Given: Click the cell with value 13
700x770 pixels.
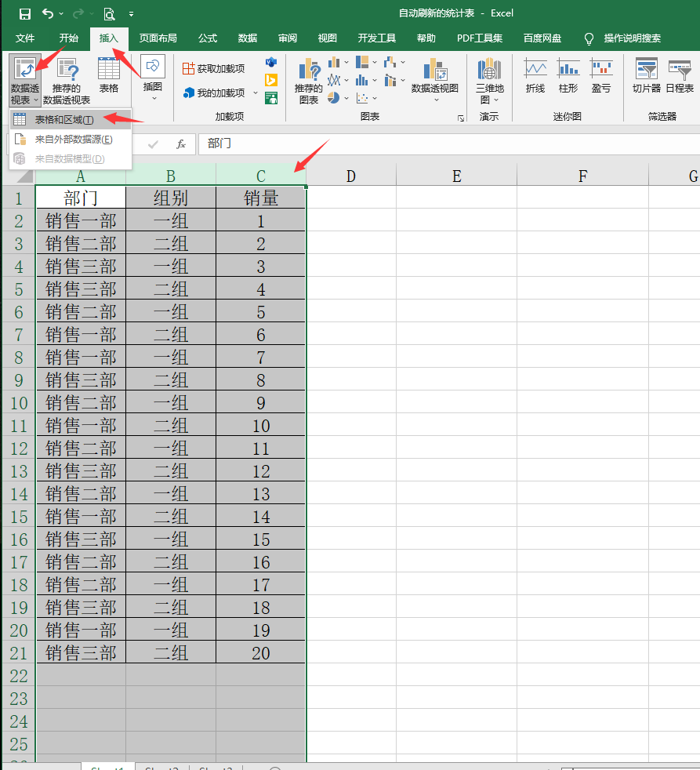Looking at the screenshot, I should 261,493.
